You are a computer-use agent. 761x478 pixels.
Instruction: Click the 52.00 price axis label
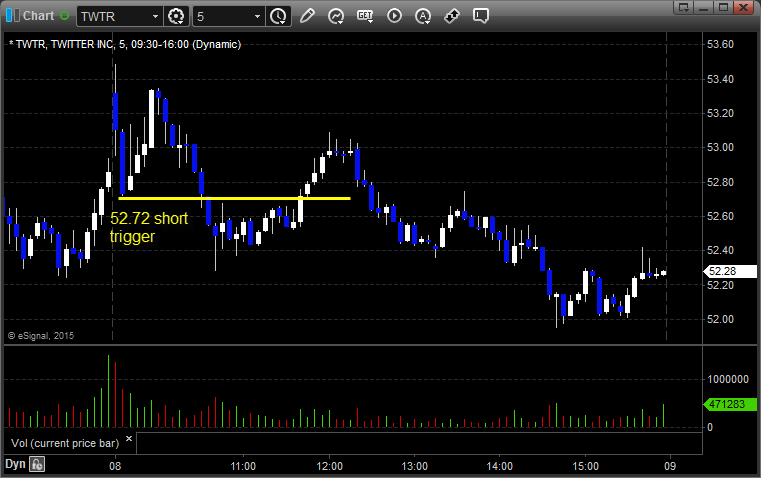720,319
